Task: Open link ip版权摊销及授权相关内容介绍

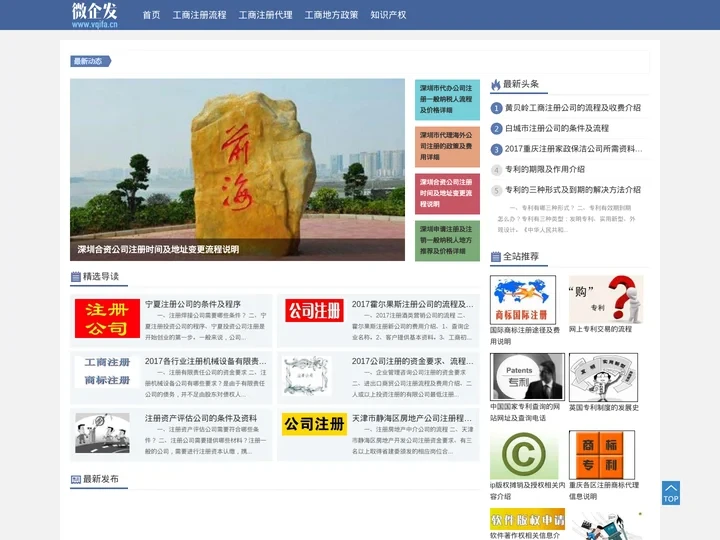Action: [527, 490]
